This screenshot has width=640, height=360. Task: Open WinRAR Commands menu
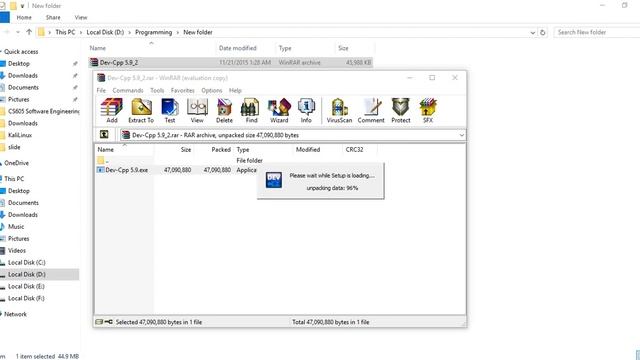[x=128, y=90]
